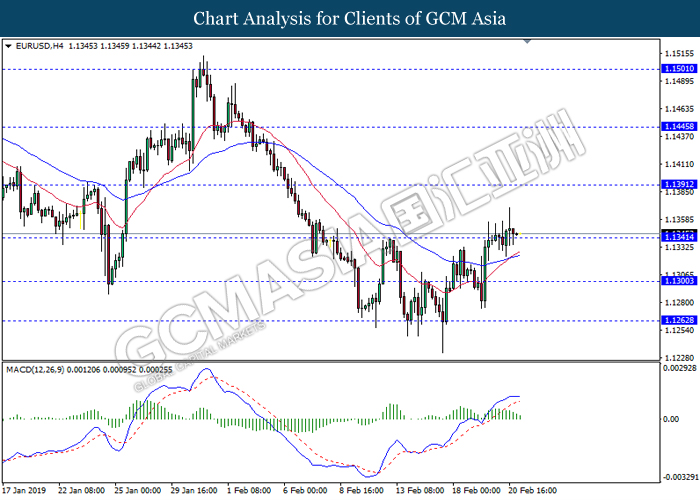Click the MACD(12,26,9) indicator label

tap(35, 370)
